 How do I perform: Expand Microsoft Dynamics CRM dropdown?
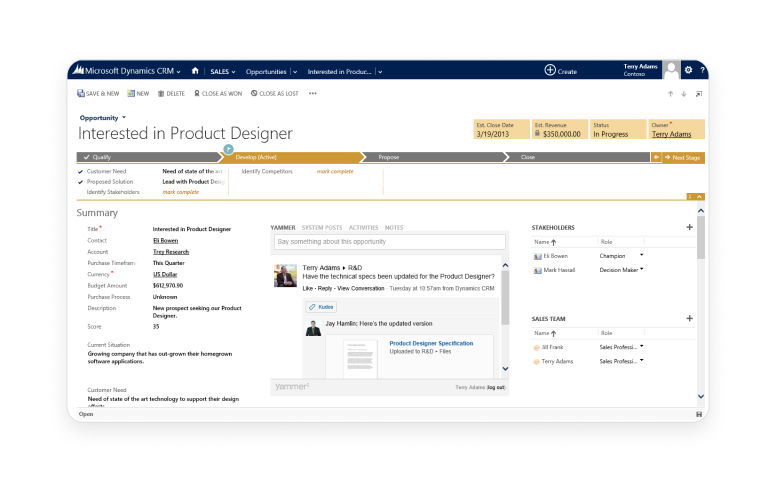point(178,72)
